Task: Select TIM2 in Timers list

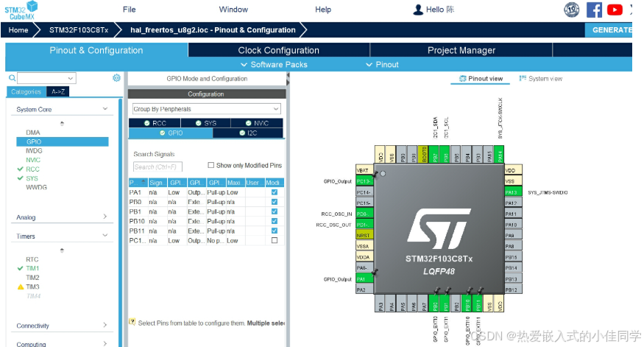Action: (x=32, y=278)
